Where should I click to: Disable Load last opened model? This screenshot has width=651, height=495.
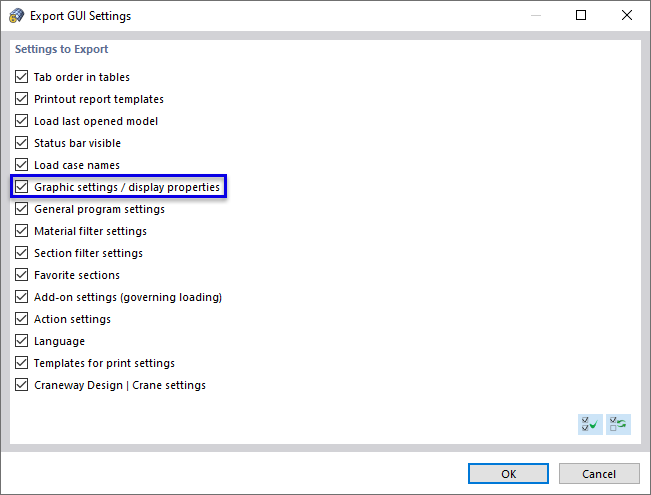click(22, 121)
